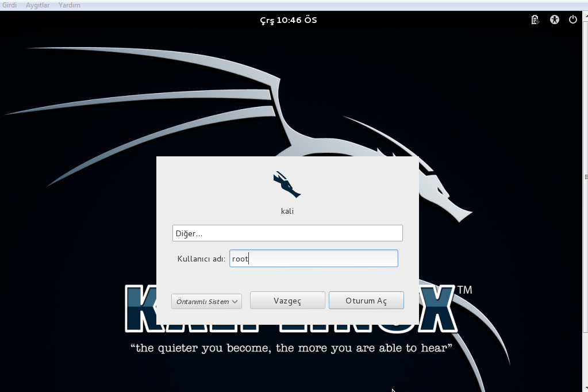Open the Yardım menu
This screenshot has width=588, height=392.
click(x=70, y=5)
